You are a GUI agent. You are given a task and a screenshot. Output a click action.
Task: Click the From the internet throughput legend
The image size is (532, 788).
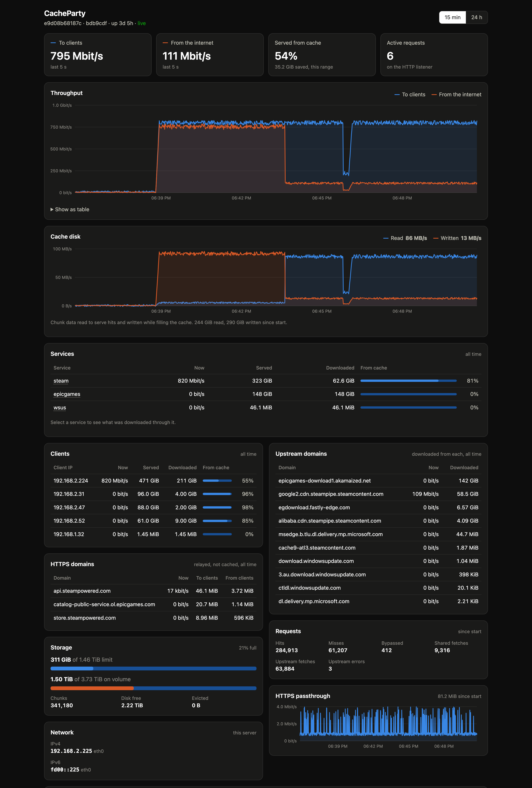click(x=456, y=95)
